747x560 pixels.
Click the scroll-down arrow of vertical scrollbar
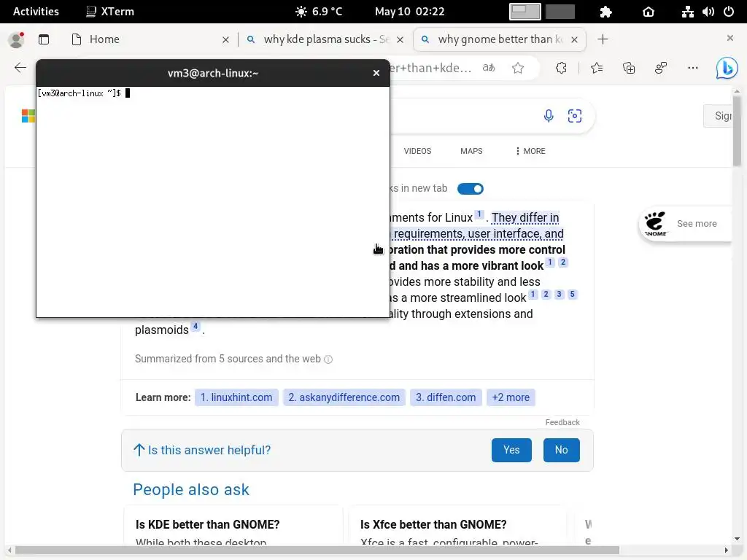737,539
